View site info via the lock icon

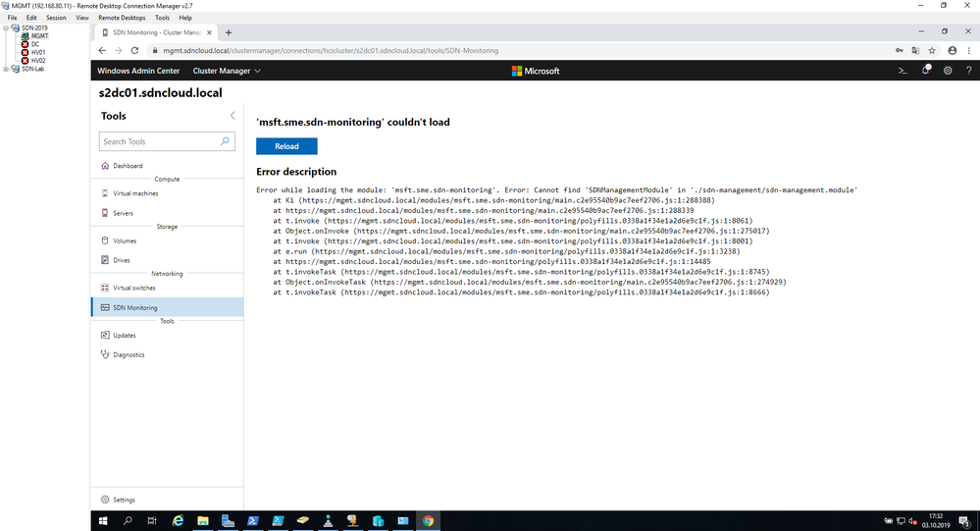155,51
